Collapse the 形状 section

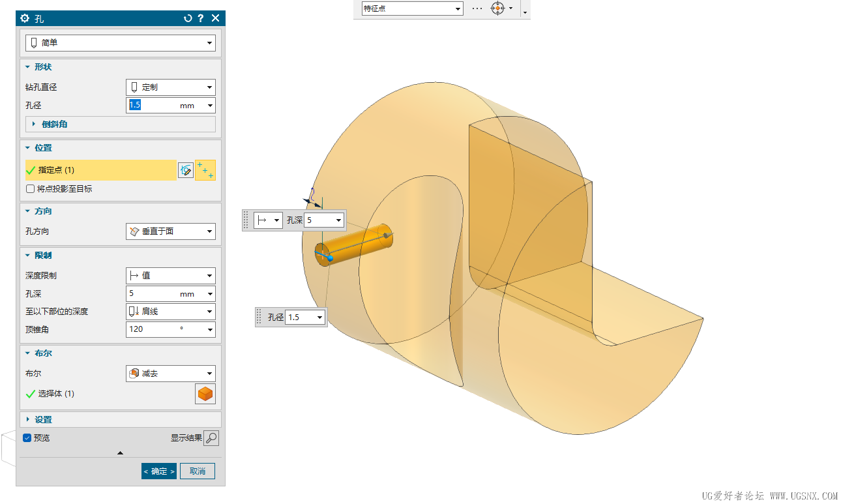point(27,67)
